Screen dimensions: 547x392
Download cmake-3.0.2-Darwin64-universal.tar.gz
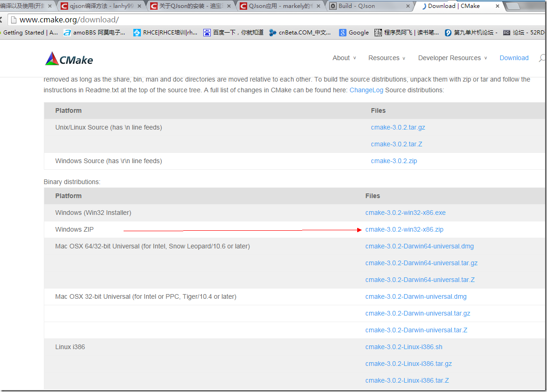(x=421, y=263)
